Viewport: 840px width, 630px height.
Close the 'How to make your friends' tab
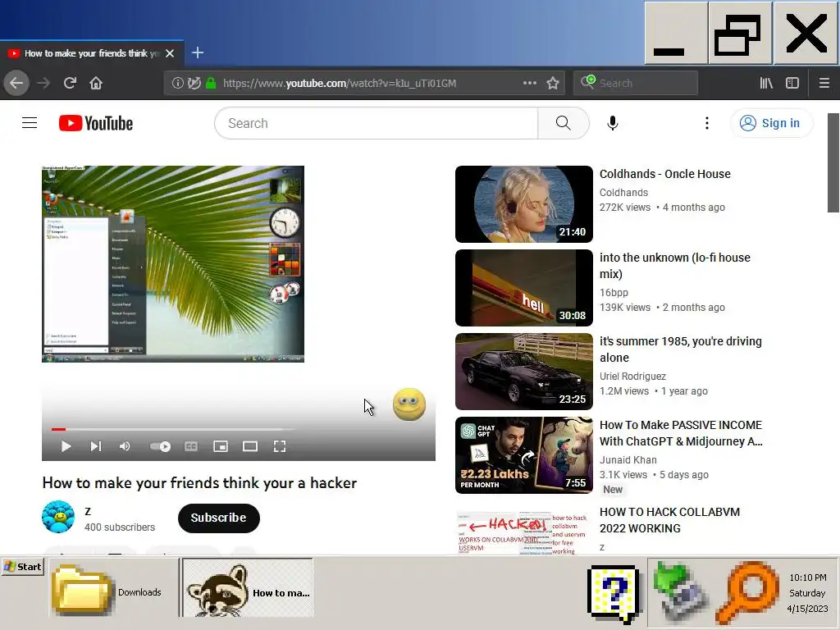(170, 53)
